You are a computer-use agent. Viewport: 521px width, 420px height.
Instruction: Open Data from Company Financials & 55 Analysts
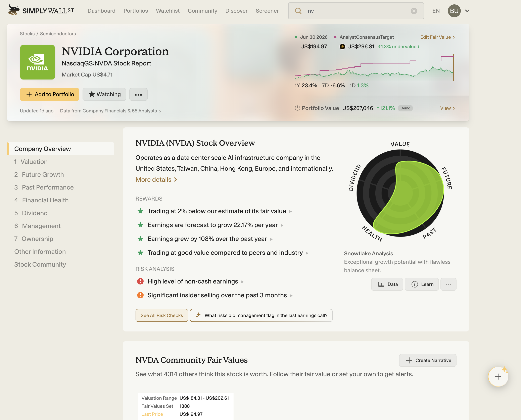(111, 111)
